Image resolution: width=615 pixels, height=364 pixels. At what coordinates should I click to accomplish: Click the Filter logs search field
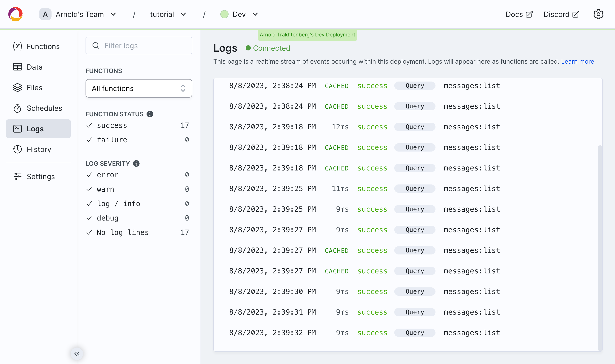pyautogui.click(x=139, y=46)
